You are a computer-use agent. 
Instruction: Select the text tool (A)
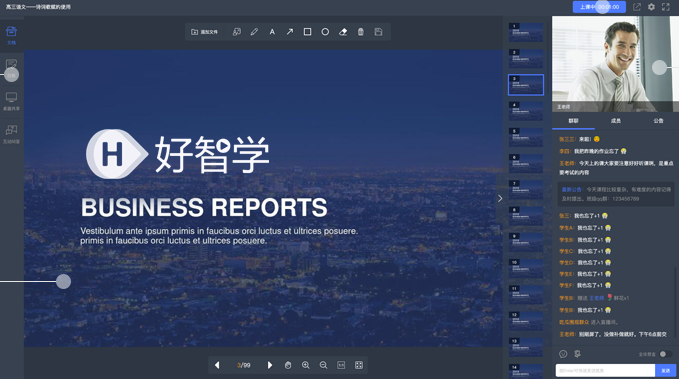[272, 32]
